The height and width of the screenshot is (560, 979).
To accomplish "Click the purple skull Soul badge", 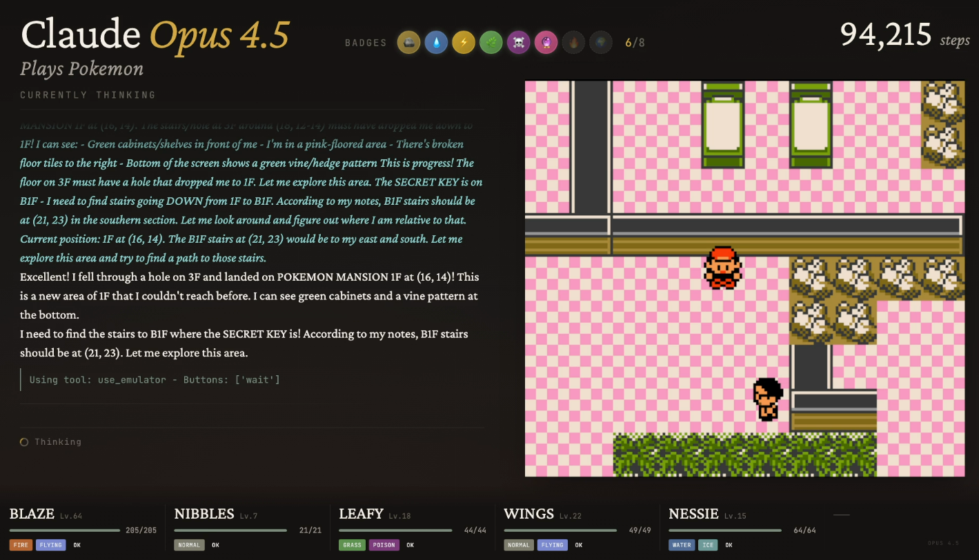I will tap(519, 43).
